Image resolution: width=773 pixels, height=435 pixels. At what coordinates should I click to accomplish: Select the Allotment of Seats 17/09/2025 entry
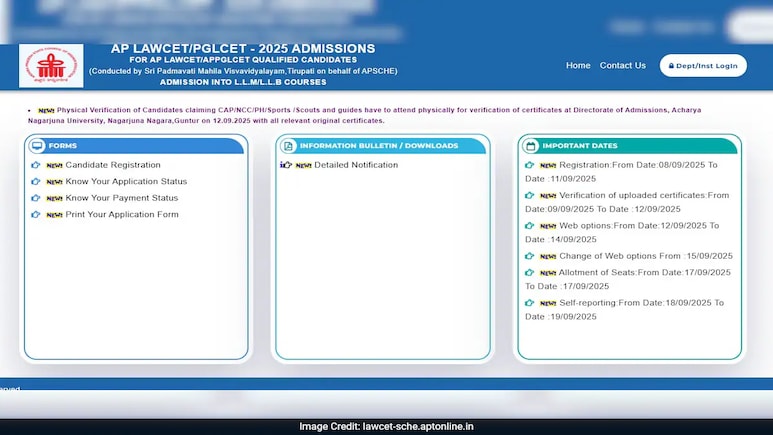tap(628, 279)
